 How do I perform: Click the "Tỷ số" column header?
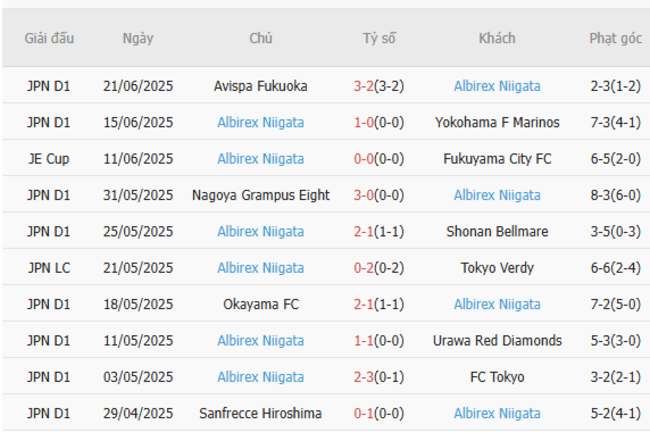[x=379, y=38]
